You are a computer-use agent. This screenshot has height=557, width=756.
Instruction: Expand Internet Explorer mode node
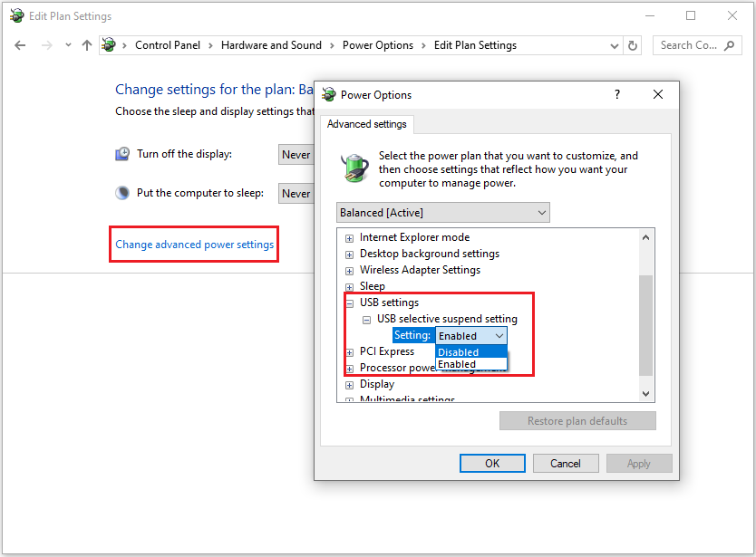349,238
